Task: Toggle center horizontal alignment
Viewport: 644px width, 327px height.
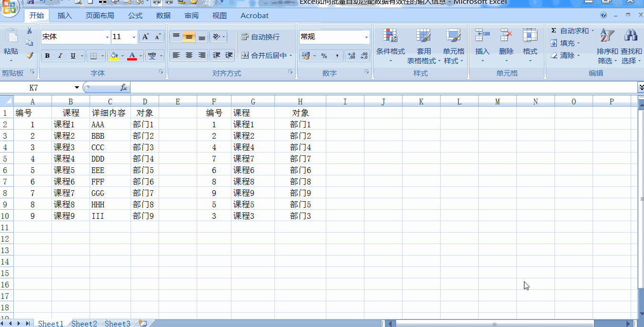Action: [x=189, y=55]
